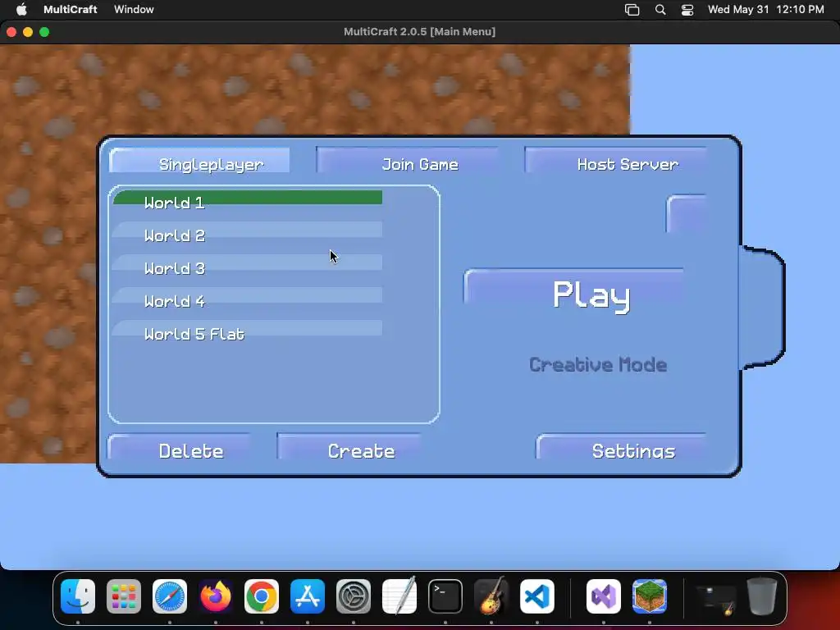The width and height of the screenshot is (840, 630).
Task: Create a new world
Action: click(x=349, y=447)
